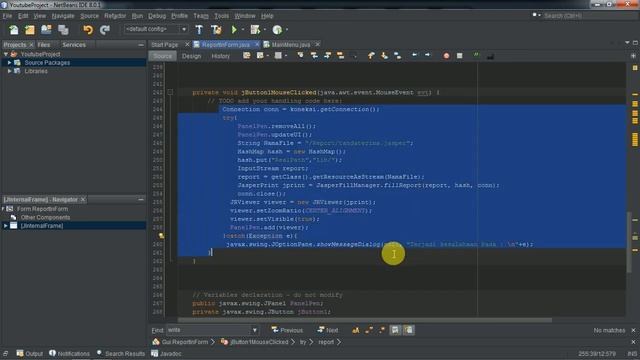Click the Debug Project toolbar icon

[x=255, y=29]
